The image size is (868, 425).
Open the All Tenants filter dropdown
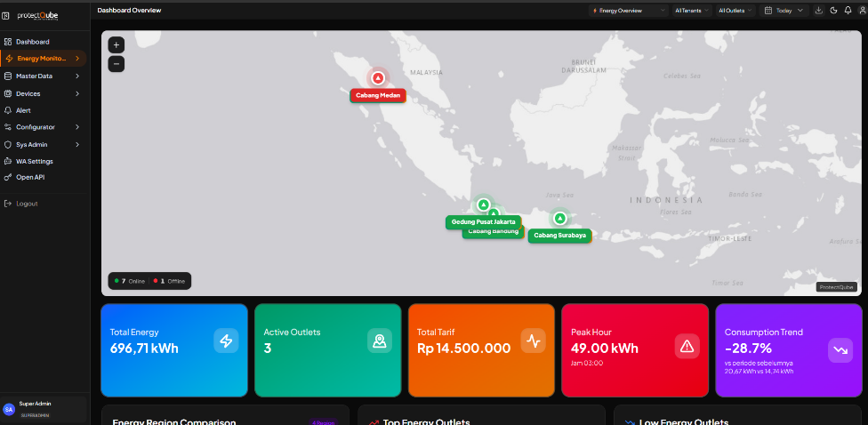pyautogui.click(x=692, y=10)
